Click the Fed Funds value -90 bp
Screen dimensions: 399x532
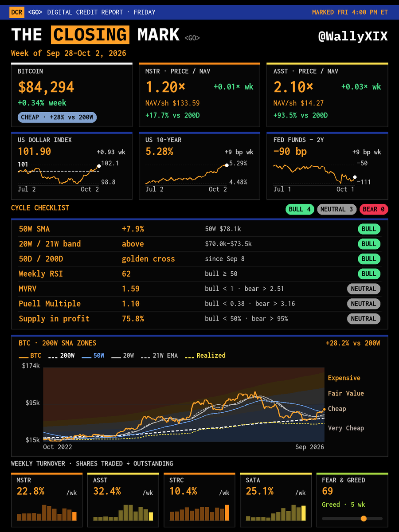pos(290,152)
